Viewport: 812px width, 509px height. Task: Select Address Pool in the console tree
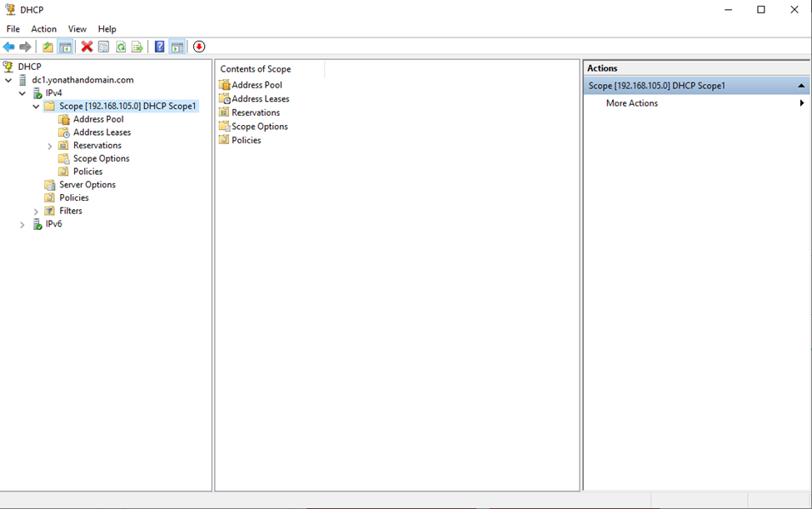tap(98, 119)
